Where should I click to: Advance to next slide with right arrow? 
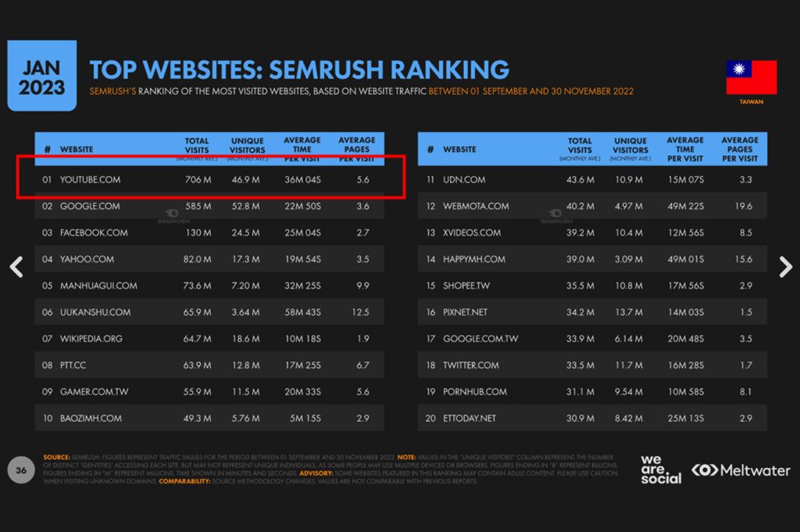[785, 266]
